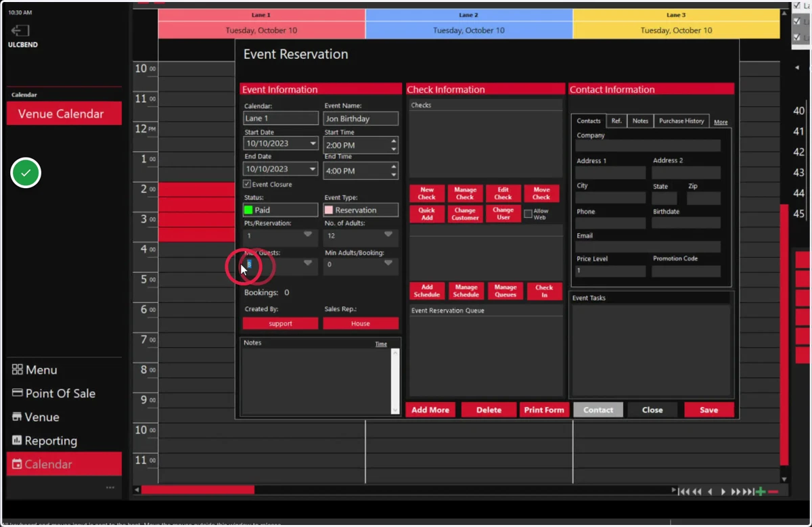Click the Change Customer button
Image resolution: width=812 pixels, height=527 pixels.
[x=465, y=214]
